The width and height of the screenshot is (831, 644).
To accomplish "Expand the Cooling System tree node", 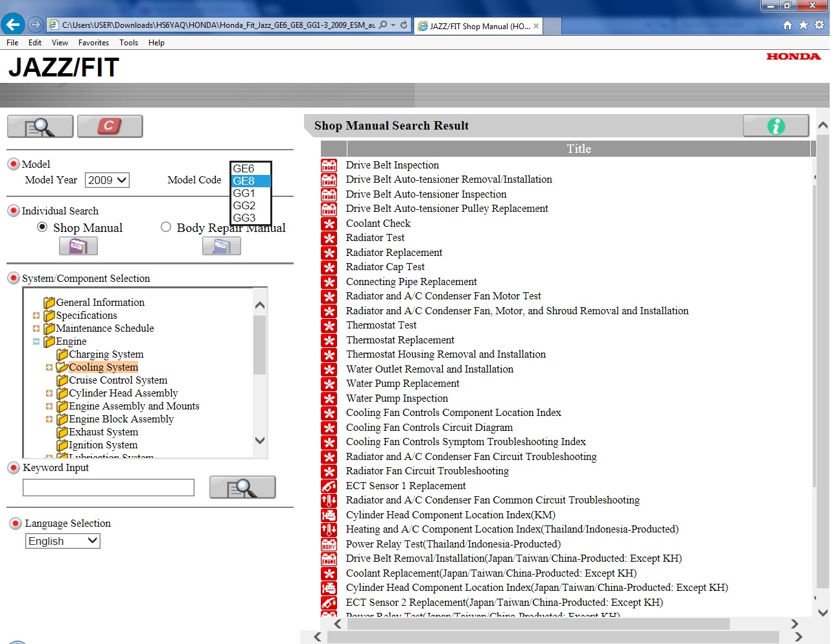I will [49, 367].
